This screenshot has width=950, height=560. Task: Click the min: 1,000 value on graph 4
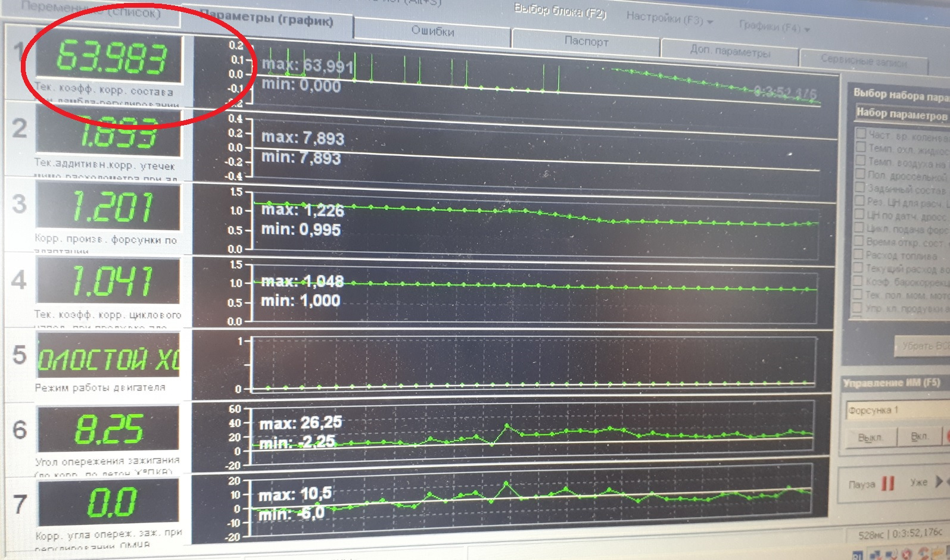pyautogui.click(x=301, y=301)
